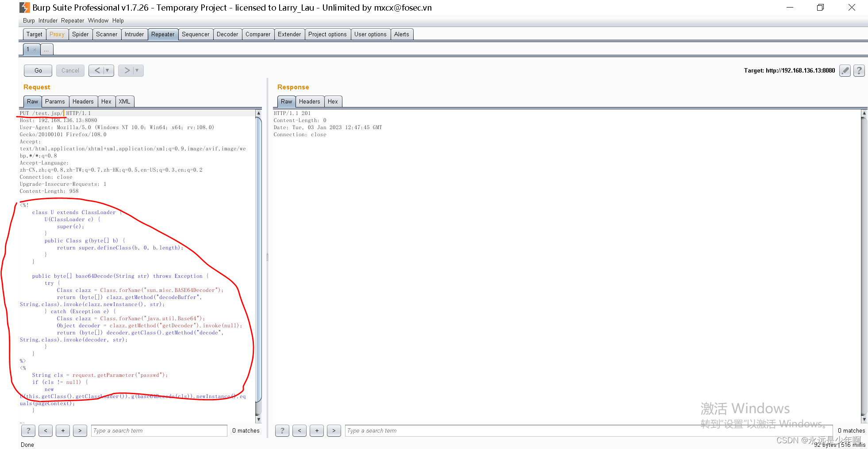
Task: Switch to the Comparer tab
Action: pyautogui.click(x=258, y=34)
